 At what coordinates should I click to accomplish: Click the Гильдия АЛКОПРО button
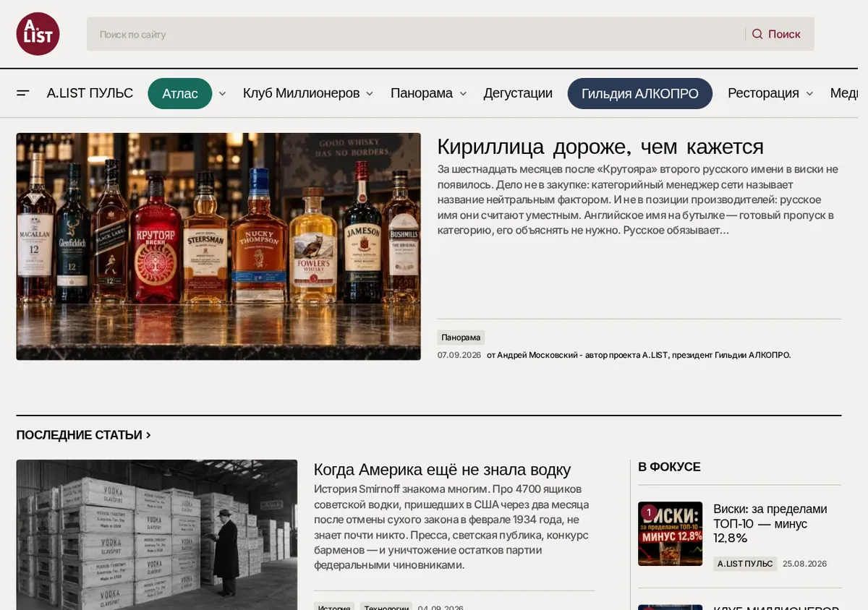(640, 93)
